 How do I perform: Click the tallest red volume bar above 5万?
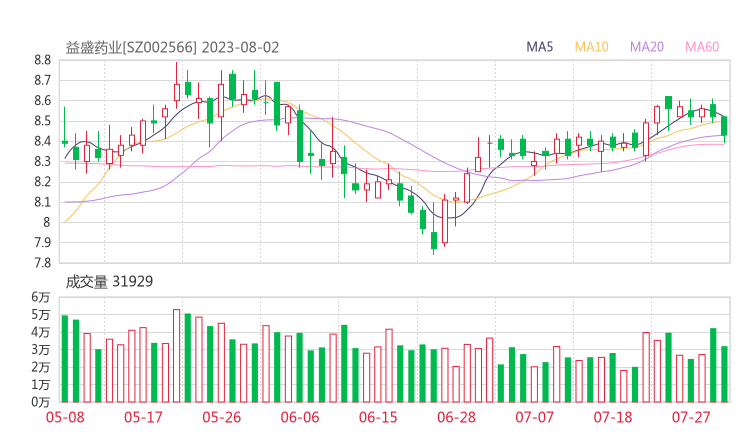coord(177,356)
